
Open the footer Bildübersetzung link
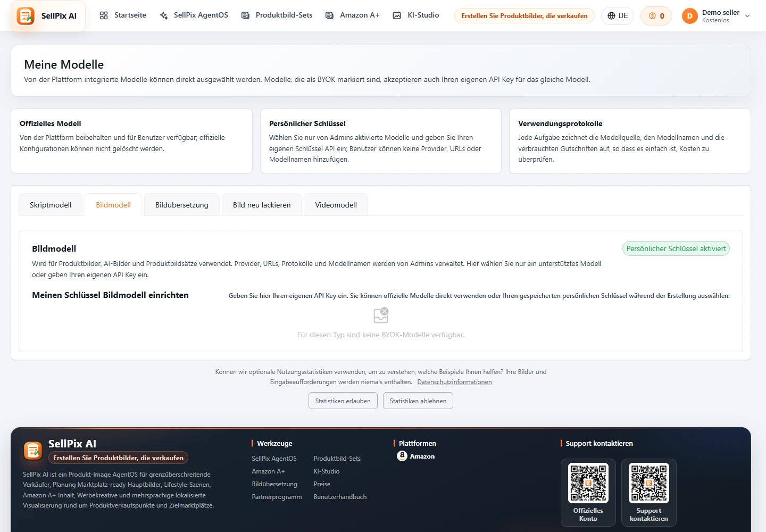tap(274, 484)
